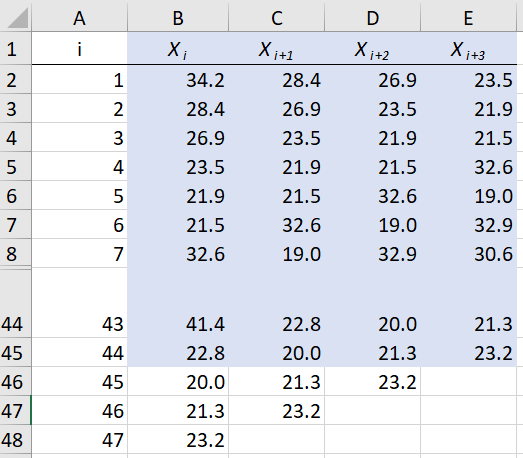Click the X i header cell in column B
The width and height of the screenshot is (523, 458).
coord(178,49)
